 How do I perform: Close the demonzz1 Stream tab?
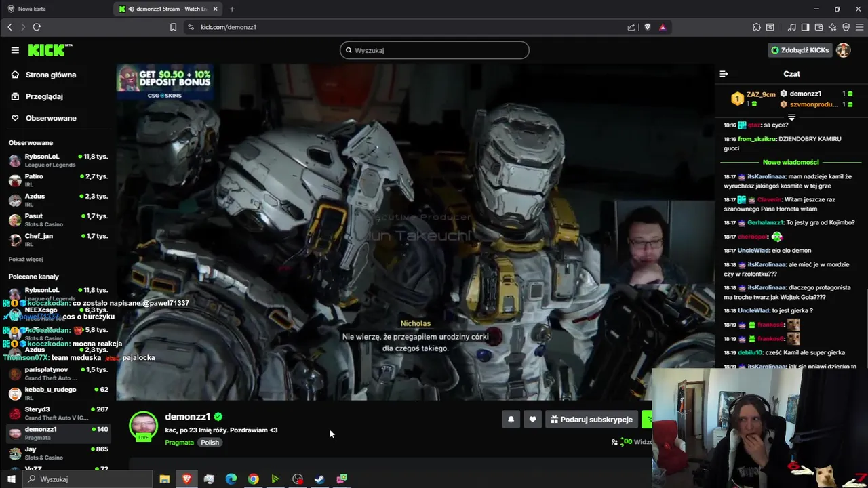(x=216, y=9)
